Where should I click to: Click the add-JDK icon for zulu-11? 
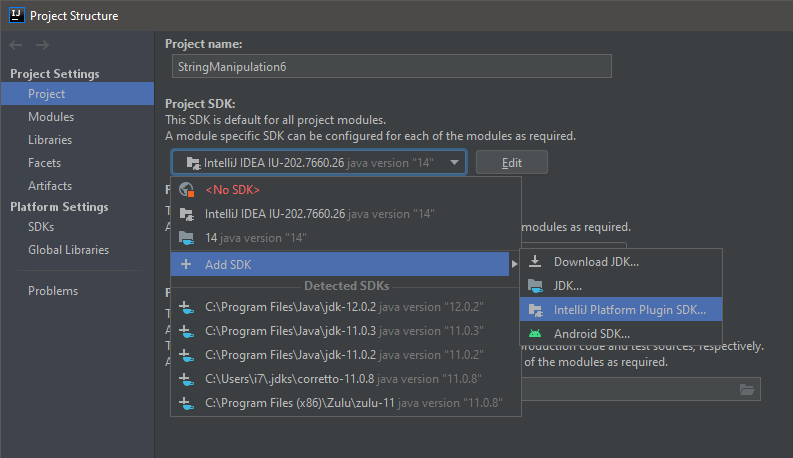187,403
